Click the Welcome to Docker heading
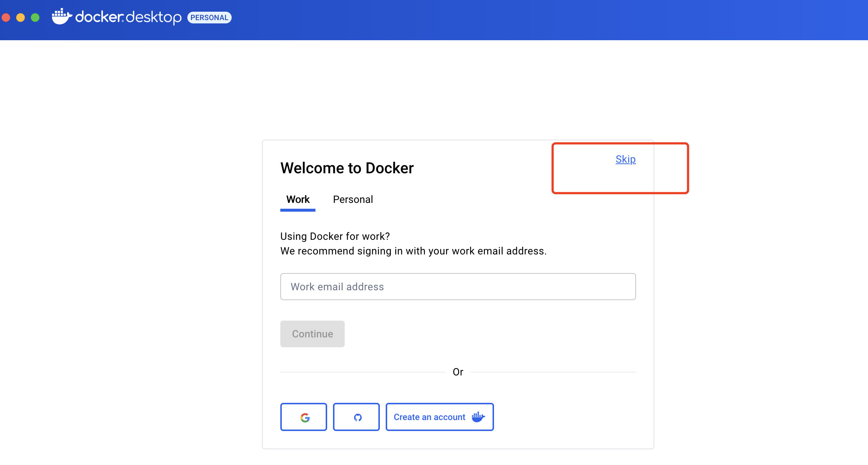 tap(347, 168)
